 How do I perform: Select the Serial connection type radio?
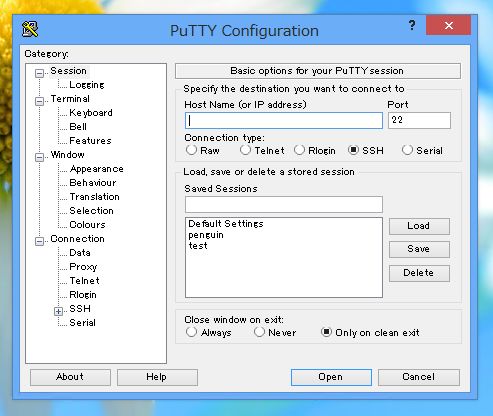[x=407, y=150]
